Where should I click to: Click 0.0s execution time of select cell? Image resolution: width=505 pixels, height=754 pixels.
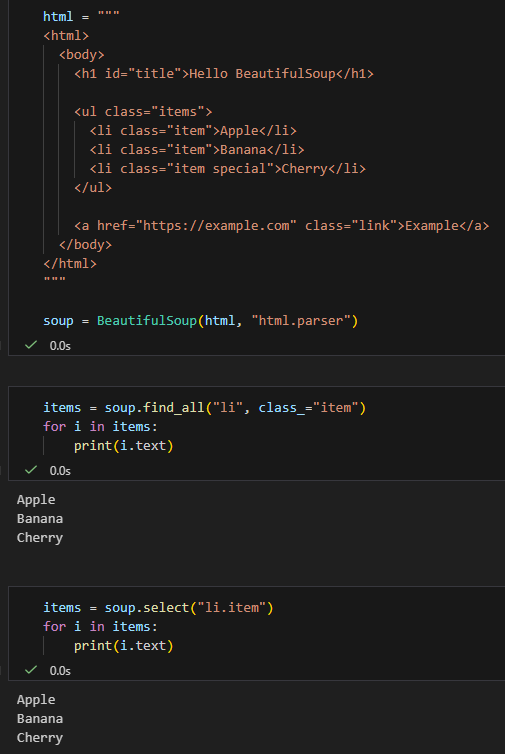pos(60,671)
